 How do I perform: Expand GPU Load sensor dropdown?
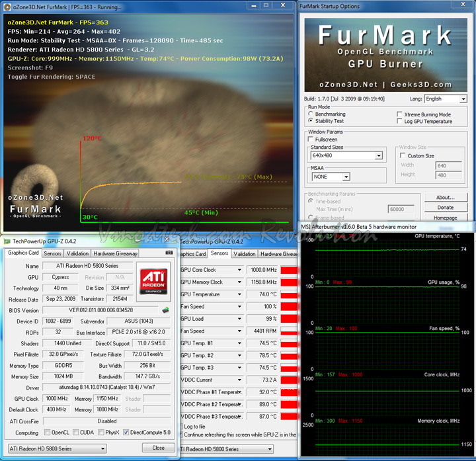coord(239,319)
